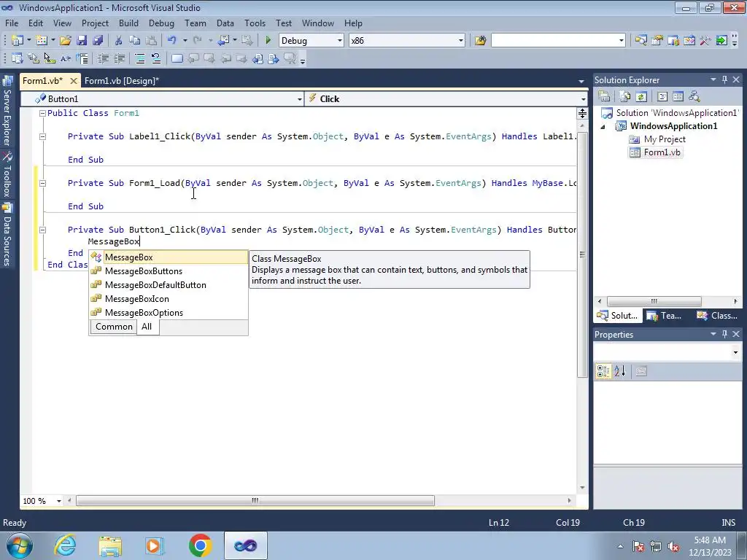Image resolution: width=747 pixels, height=560 pixels.
Task: Click the Open File folder icon
Action: pyautogui.click(x=66, y=41)
